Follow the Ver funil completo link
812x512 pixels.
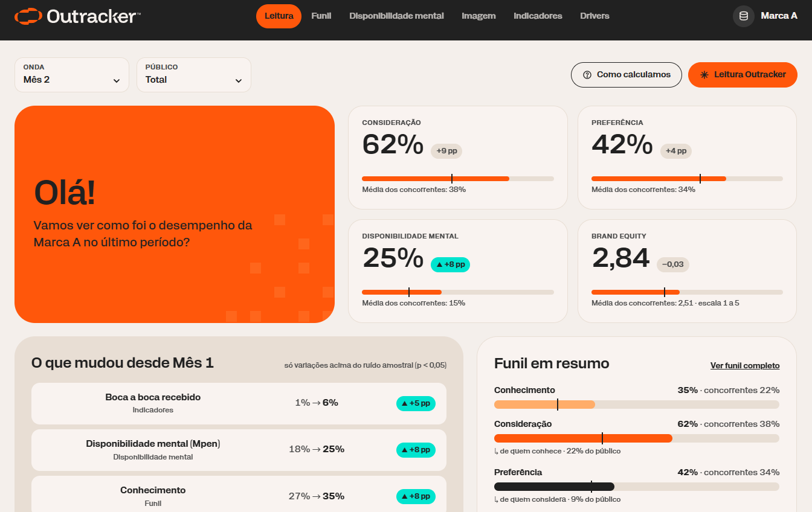[x=745, y=366]
